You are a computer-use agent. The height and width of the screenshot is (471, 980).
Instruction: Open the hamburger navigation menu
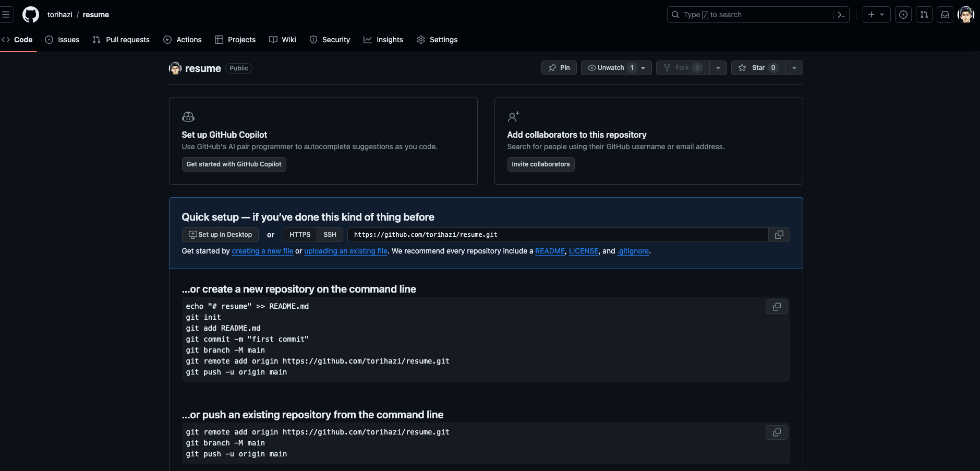pyautogui.click(x=6, y=15)
